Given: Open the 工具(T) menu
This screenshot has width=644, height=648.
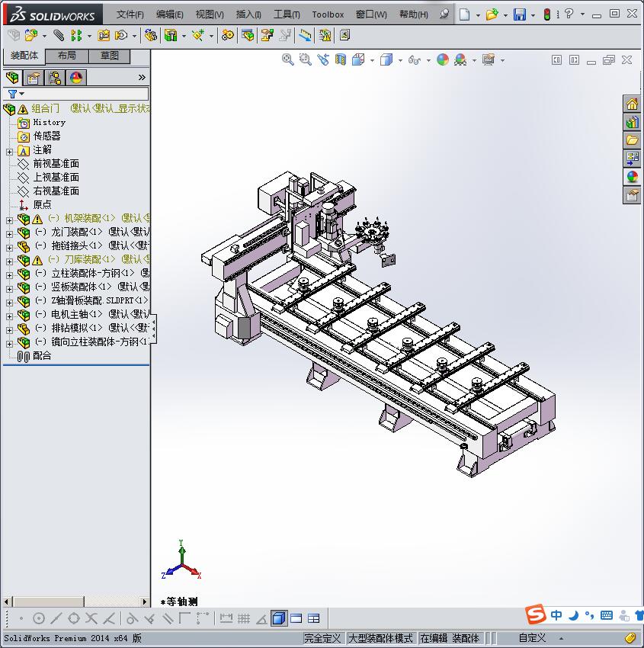Looking at the screenshot, I should tap(287, 14).
